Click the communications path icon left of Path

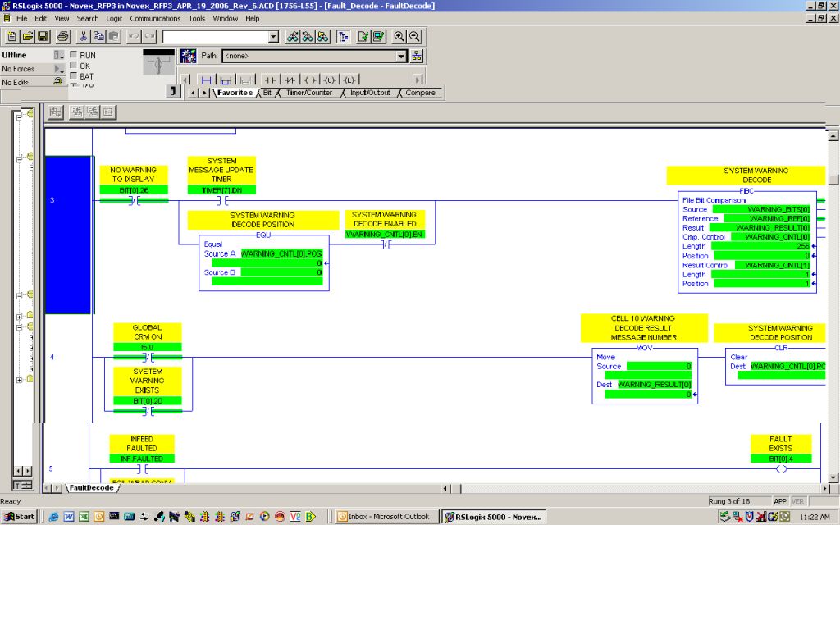click(x=188, y=56)
